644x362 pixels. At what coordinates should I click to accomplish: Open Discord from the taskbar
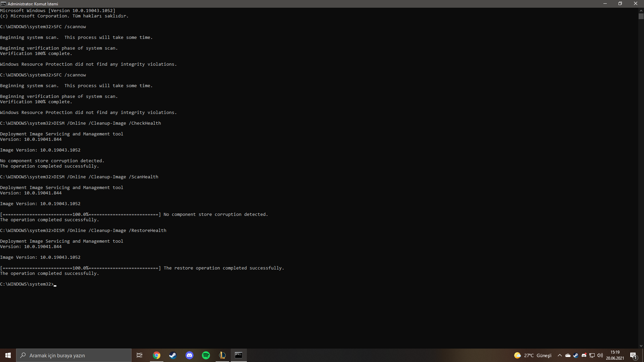click(190, 355)
